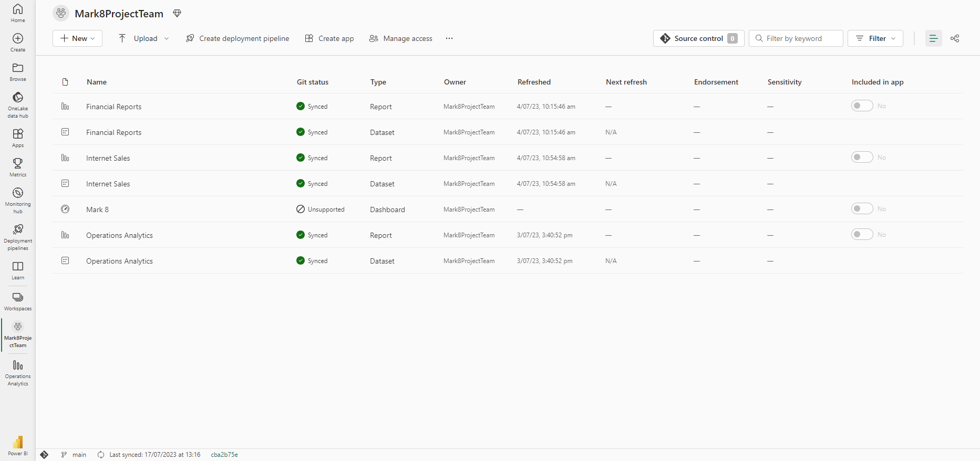
Task: Click the main branch indicator
Action: (x=74, y=455)
